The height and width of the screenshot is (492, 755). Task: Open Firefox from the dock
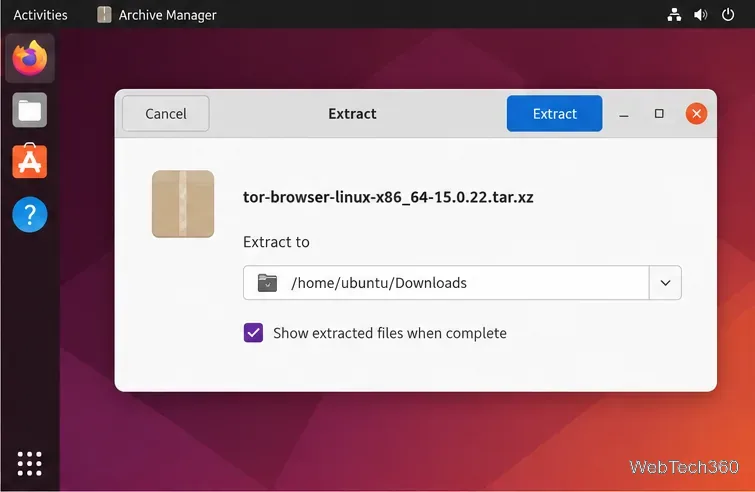pyautogui.click(x=30, y=58)
